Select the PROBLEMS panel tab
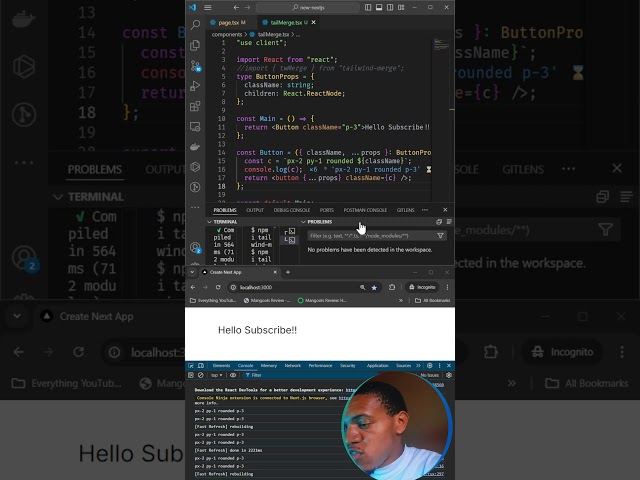This screenshot has width=640, height=480. coord(225,210)
